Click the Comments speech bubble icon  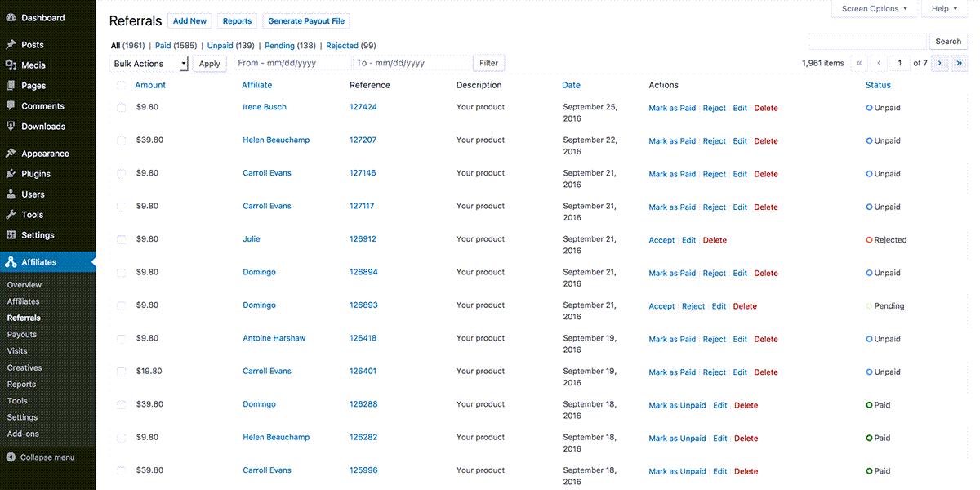[11, 106]
